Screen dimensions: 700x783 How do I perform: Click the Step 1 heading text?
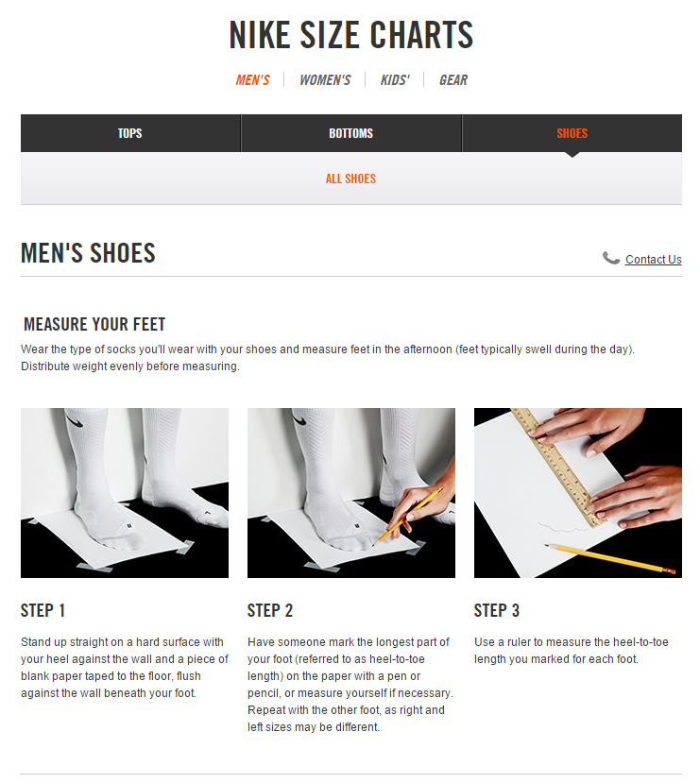click(43, 610)
